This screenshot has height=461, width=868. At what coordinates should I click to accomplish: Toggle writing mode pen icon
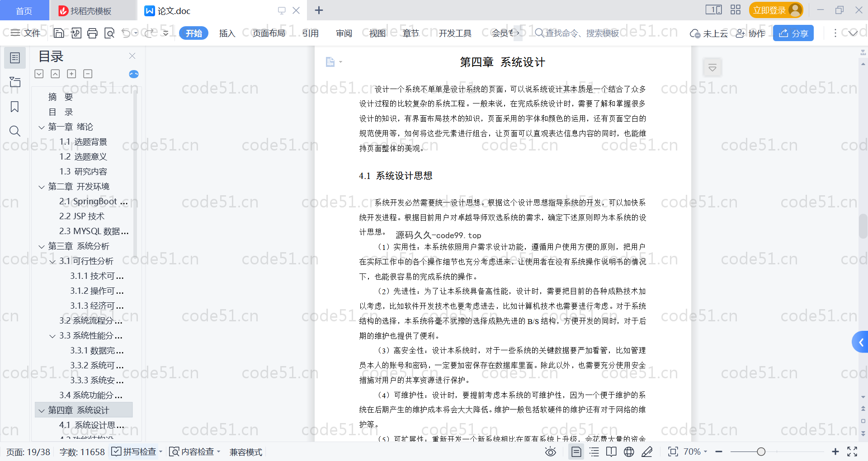647,452
